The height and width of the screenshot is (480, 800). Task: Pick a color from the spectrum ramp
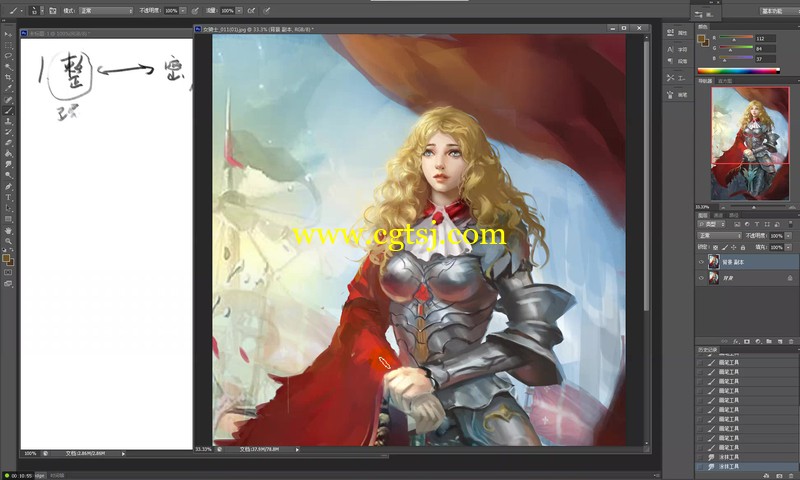[x=738, y=71]
